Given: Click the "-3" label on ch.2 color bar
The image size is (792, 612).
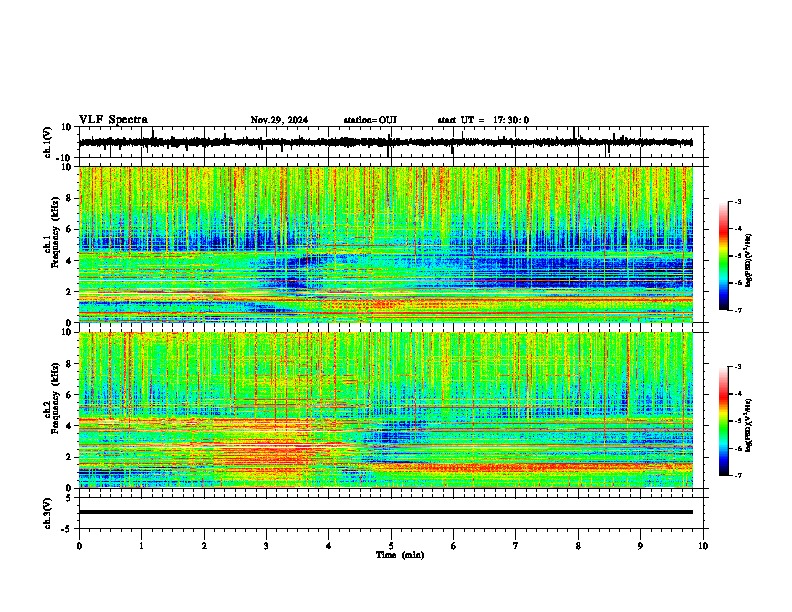Looking at the screenshot, I should (x=737, y=367).
